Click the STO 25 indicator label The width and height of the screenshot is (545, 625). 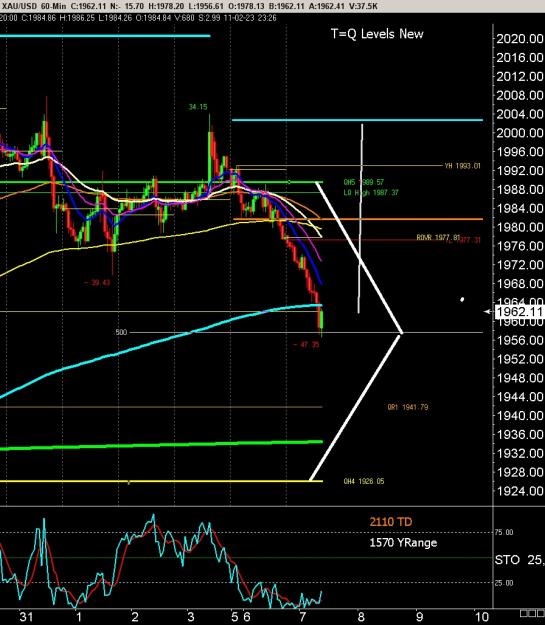[x=519, y=560]
